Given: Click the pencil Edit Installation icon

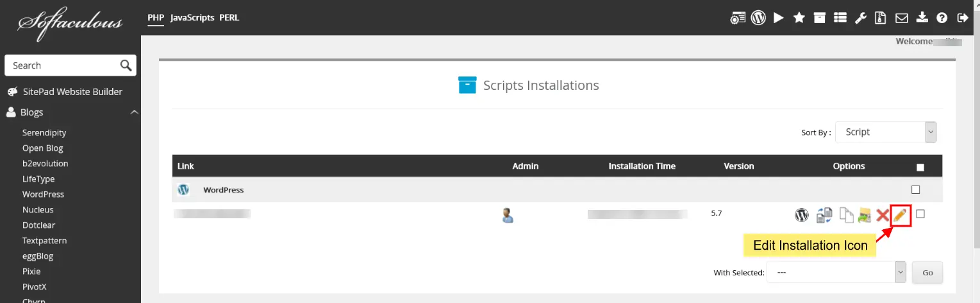Looking at the screenshot, I should pyautogui.click(x=901, y=216).
